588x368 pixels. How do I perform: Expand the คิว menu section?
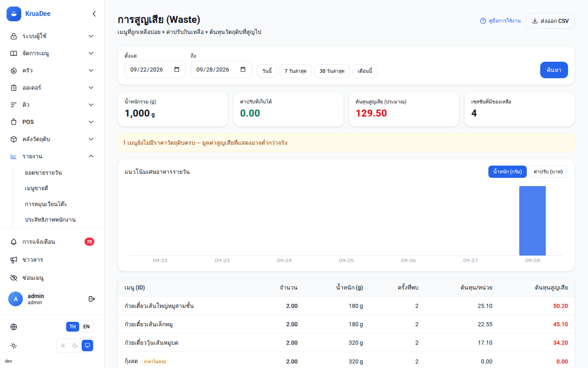(52, 105)
